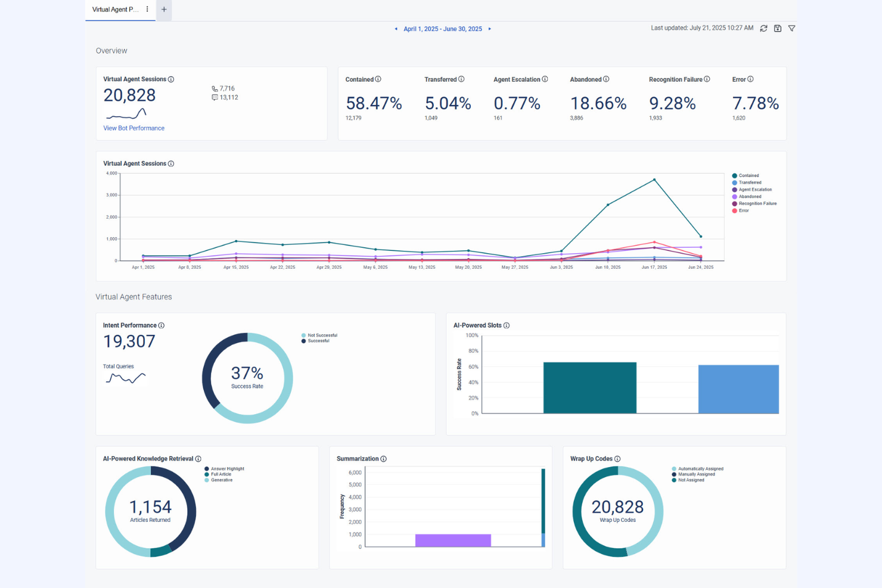882x588 pixels.
Task: Refresh the dashboard data
Action: [763, 29]
